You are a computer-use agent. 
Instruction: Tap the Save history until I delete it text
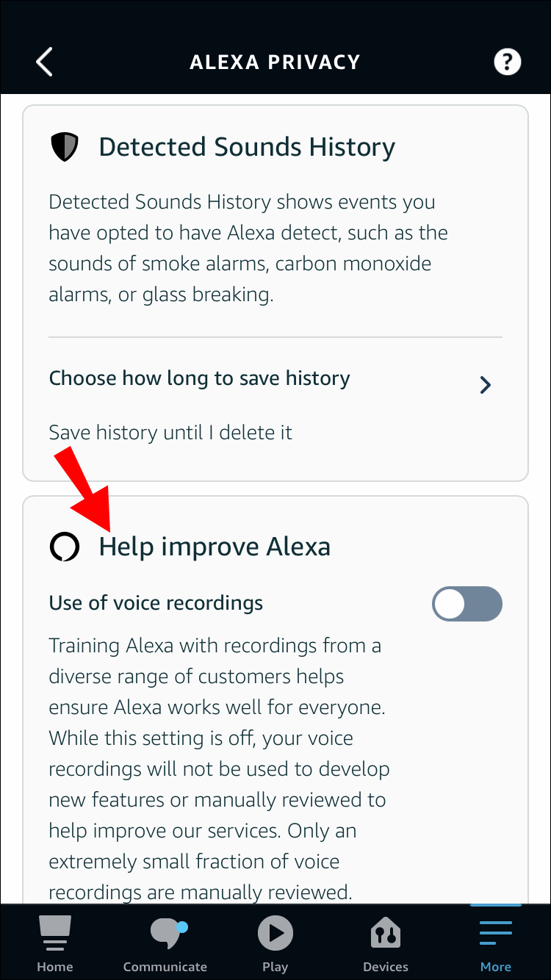coord(170,432)
